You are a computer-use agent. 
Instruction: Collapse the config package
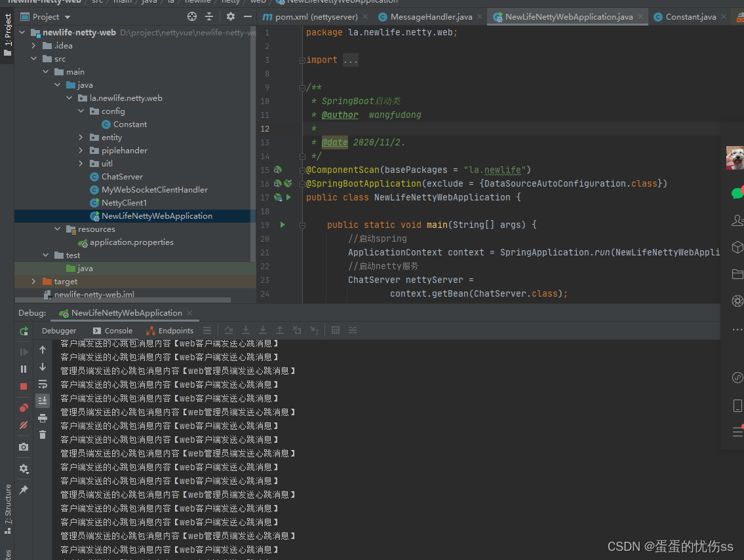point(81,111)
